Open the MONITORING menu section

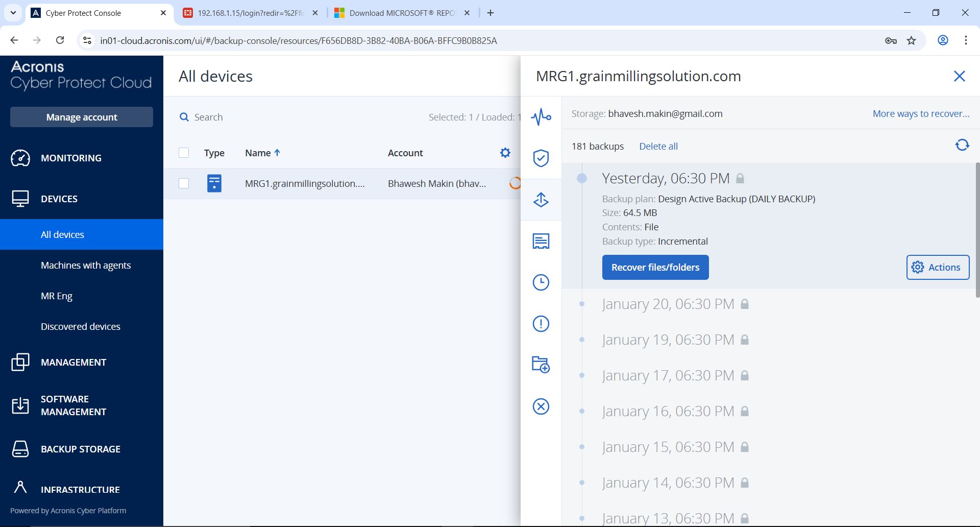click(82, 158)
